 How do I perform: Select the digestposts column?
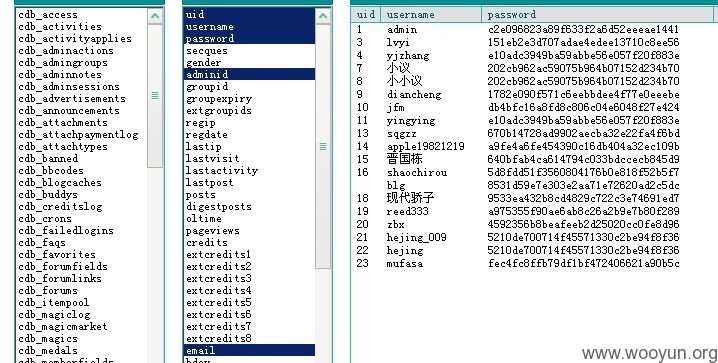[x=219, y=206]
